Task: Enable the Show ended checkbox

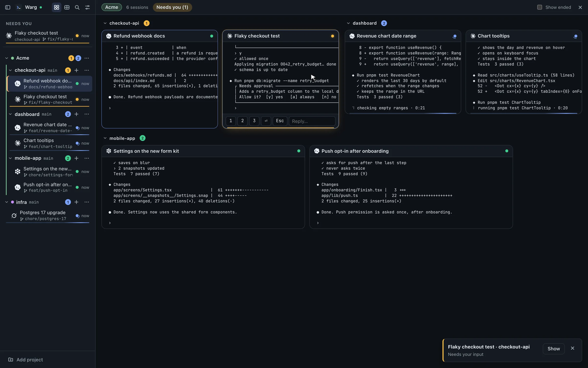Action: 539,7
